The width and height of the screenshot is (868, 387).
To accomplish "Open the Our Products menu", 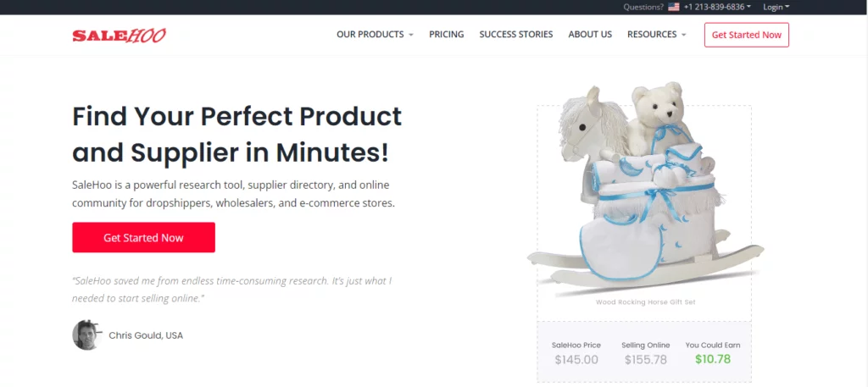I will 375,34.
